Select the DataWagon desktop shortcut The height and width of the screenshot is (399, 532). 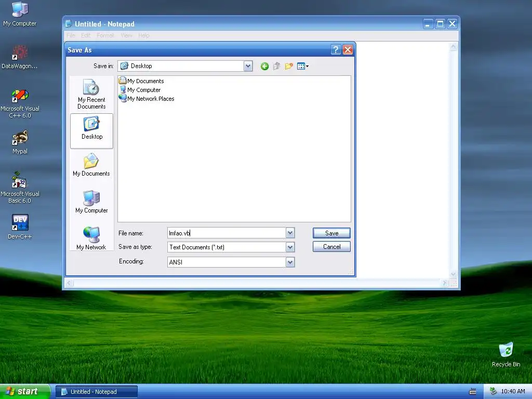[20, 57]
